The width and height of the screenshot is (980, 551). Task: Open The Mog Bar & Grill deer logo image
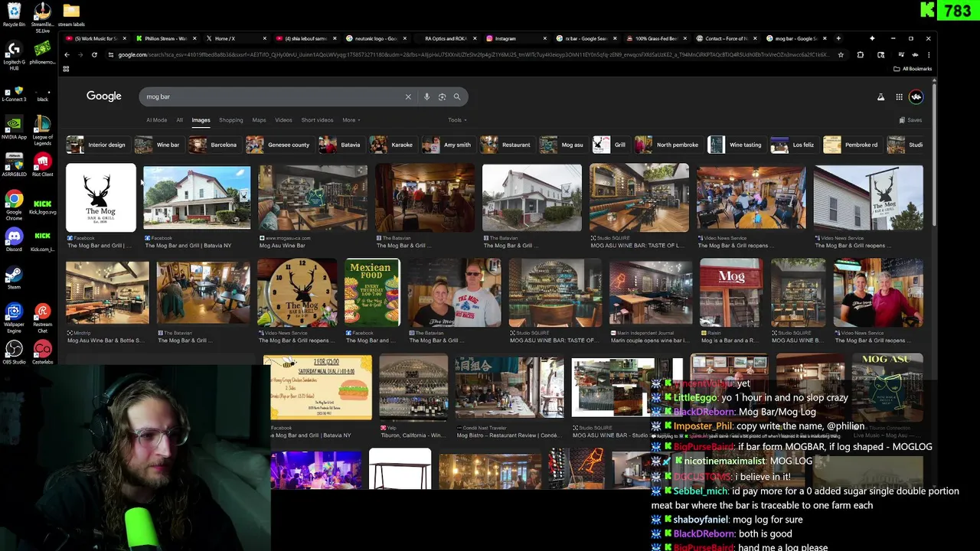(x=101, y=197)
